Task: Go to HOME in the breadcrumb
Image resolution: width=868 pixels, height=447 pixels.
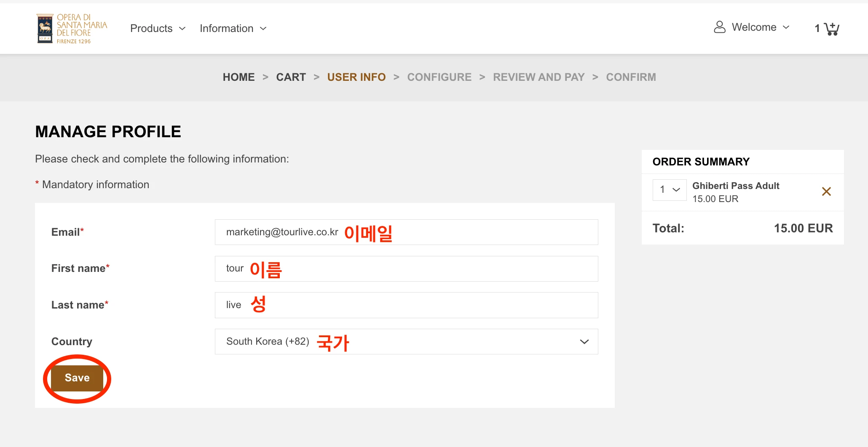Action: pos(238,77)
